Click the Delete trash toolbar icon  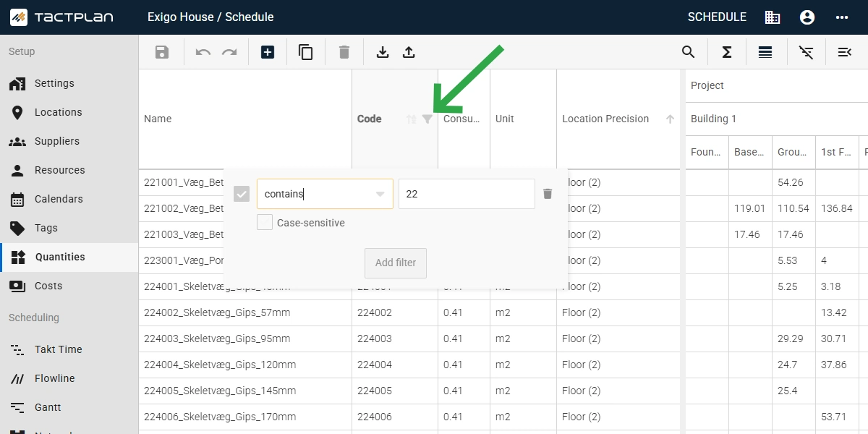coord(344,52)
